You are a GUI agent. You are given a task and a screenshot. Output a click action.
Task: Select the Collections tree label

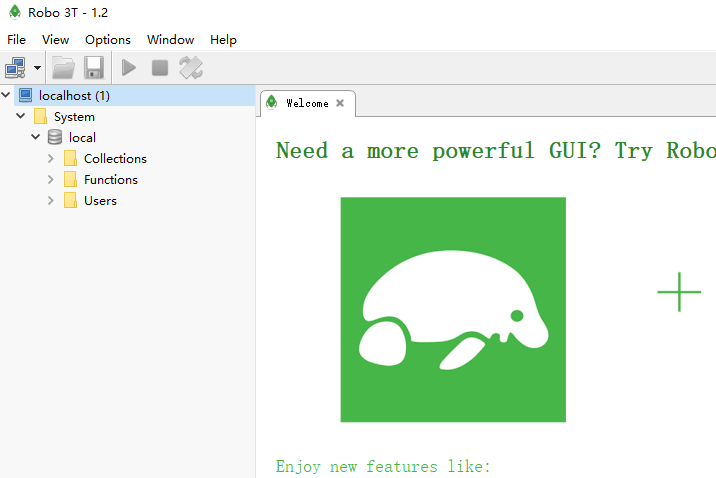coord(116,158)
